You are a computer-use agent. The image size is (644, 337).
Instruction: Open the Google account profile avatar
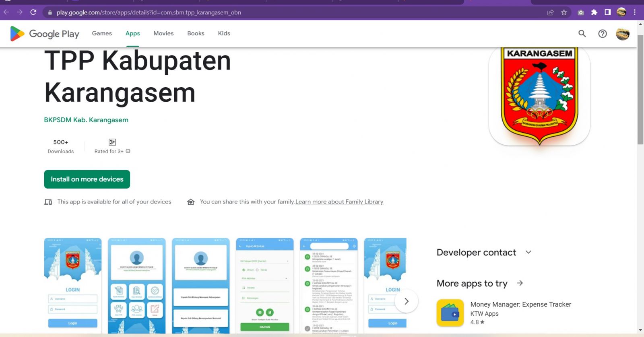pyautogui.click(x=623, y=34)
